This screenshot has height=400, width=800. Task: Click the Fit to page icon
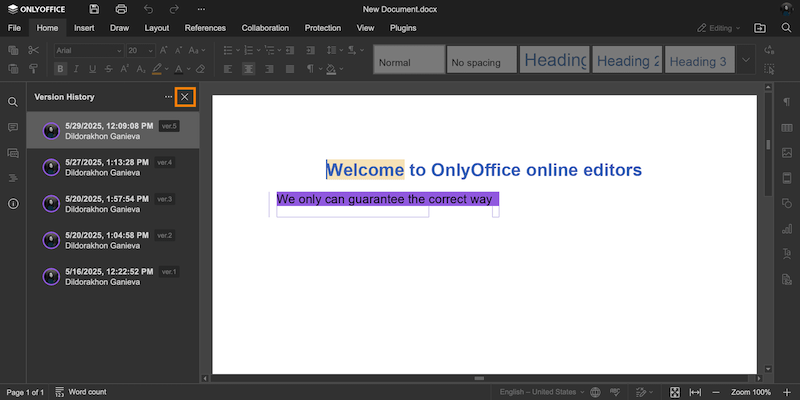coord(675,392)
